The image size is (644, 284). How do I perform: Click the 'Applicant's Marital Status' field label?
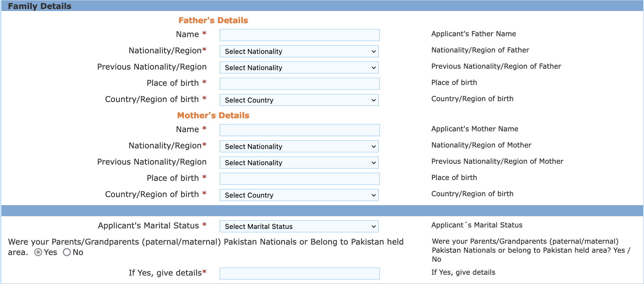point(148,225)
